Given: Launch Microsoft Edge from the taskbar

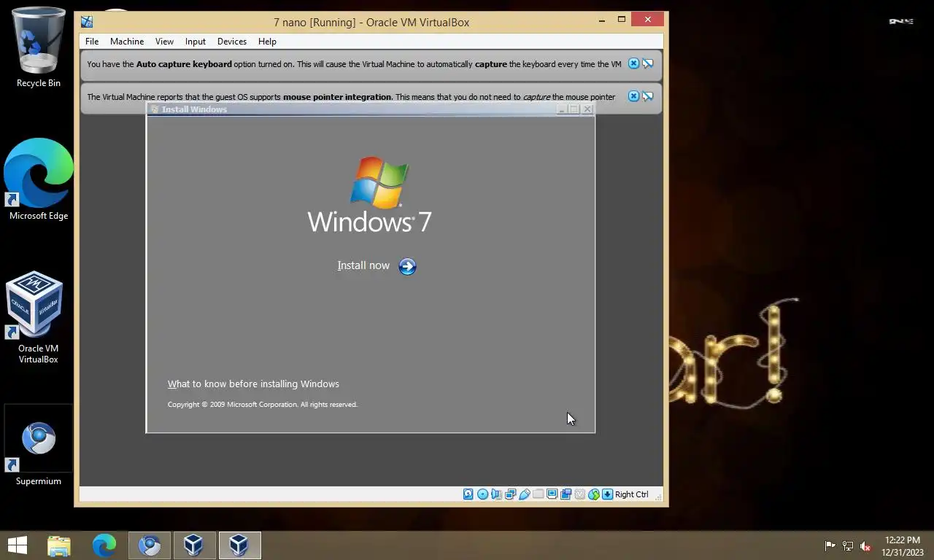Looking at the screenshot, I should (x=104, y=545).
